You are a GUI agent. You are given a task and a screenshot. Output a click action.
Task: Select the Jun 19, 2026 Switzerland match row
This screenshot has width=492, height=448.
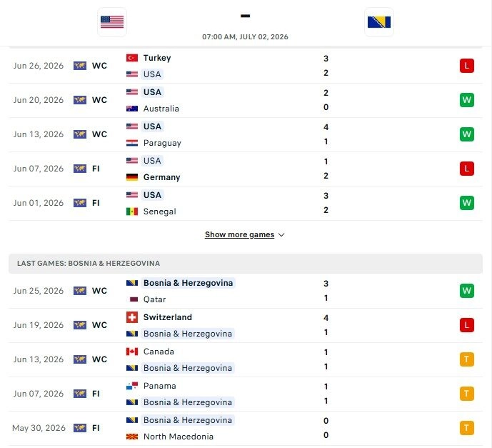(246, 326)
